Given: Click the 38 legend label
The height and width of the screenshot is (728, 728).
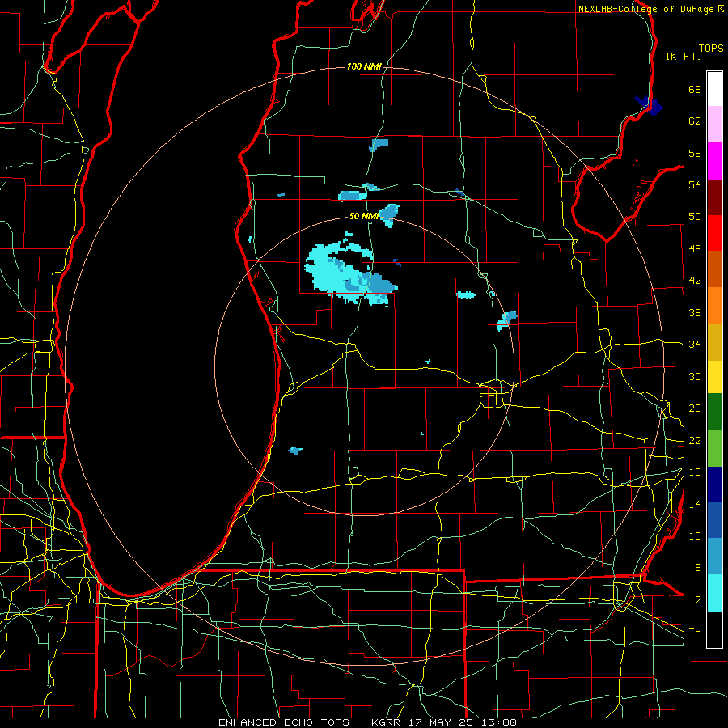Looking at the screenshot, I should pos(695,312).
